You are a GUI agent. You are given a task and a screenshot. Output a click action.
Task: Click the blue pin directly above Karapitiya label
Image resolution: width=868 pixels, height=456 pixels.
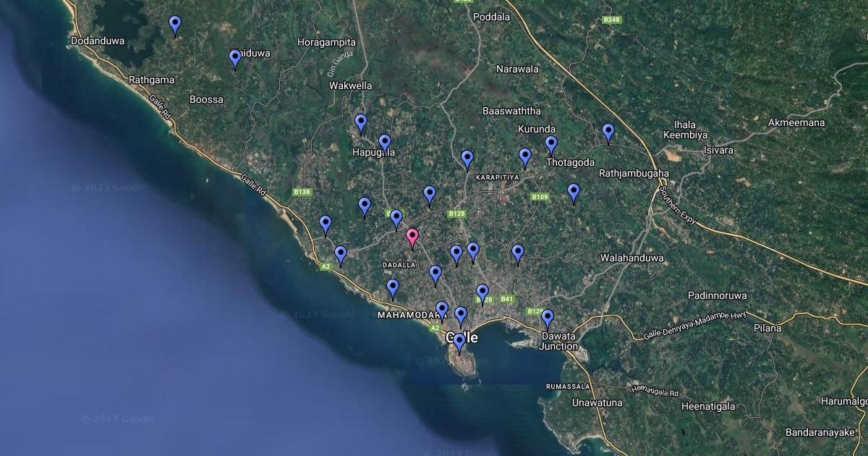click(x=467, y=159)
